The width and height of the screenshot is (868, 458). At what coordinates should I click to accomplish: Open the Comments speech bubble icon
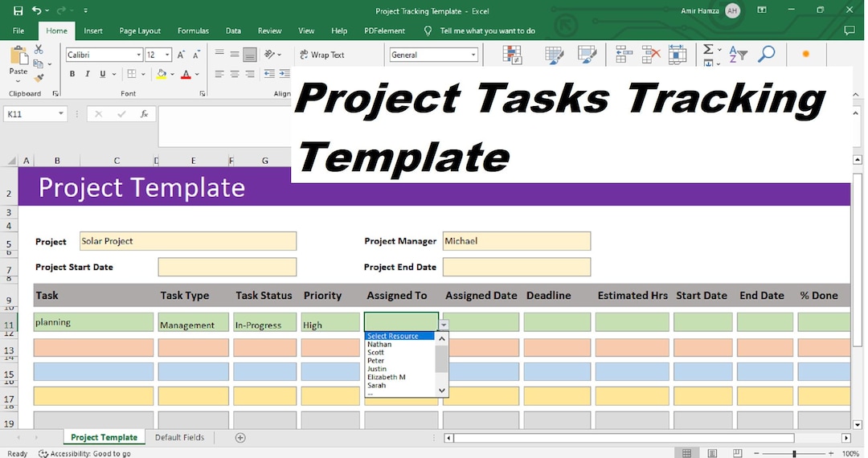[x=850, y=31]
